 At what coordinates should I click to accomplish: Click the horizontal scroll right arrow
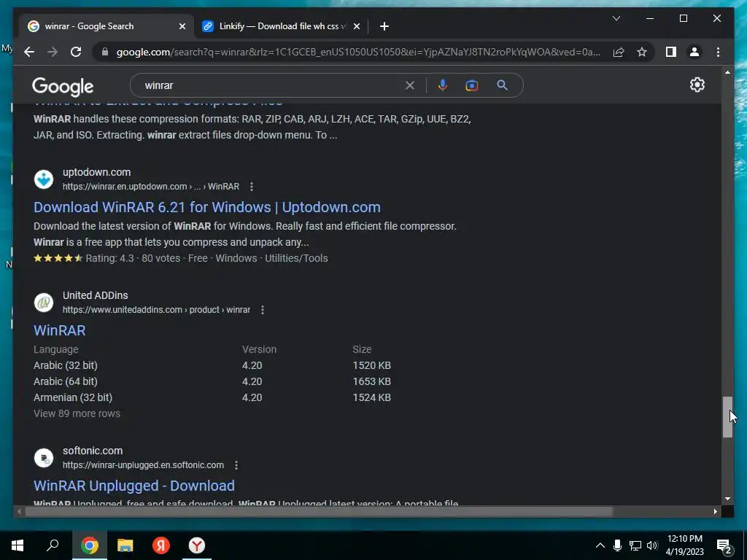click(x=715, y=511)
